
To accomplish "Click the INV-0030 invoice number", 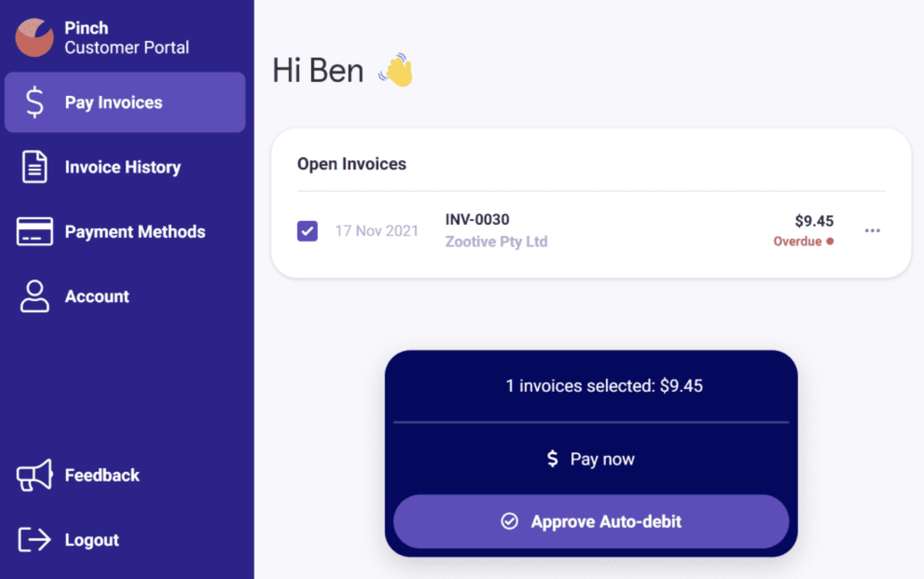I will point(477,219).
